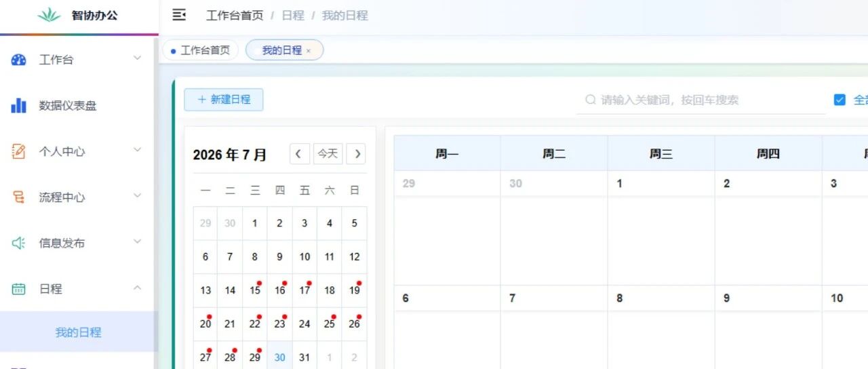
Task: Click the 今天 button in mini calendar
Action: pos(328,154)
